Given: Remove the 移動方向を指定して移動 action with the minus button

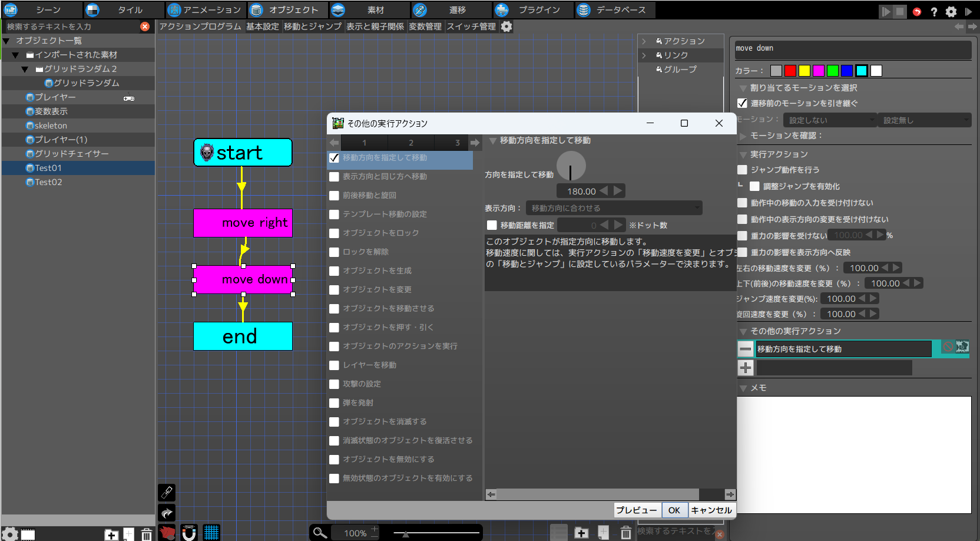Looking at the screenshot, I should click(x=746, y=349).
